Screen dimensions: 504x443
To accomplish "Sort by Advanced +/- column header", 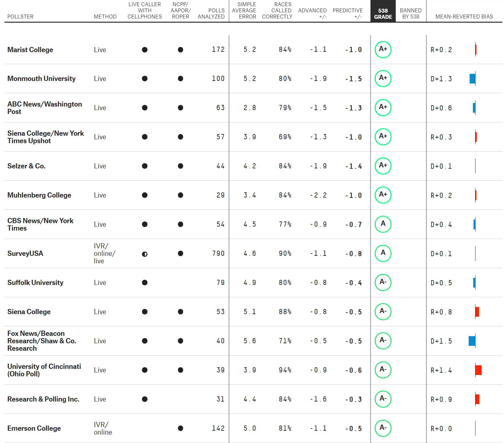I will (x=312, y=14).
